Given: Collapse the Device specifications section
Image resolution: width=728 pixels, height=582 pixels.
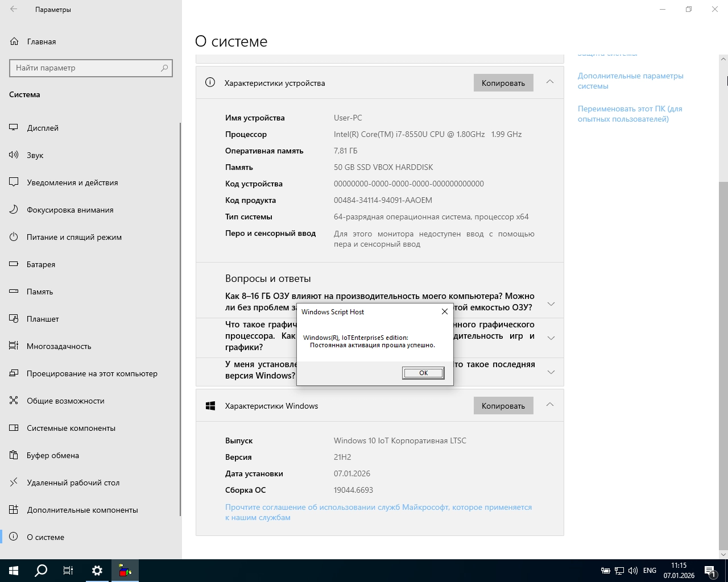Looking at the screenshot, I should coord(550,82).
